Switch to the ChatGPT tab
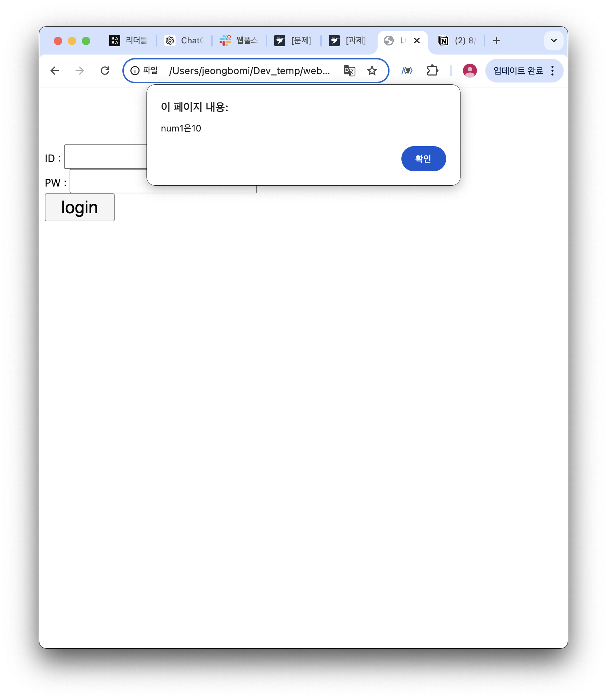This screenshot has width=607, height=700. point(184,41)
